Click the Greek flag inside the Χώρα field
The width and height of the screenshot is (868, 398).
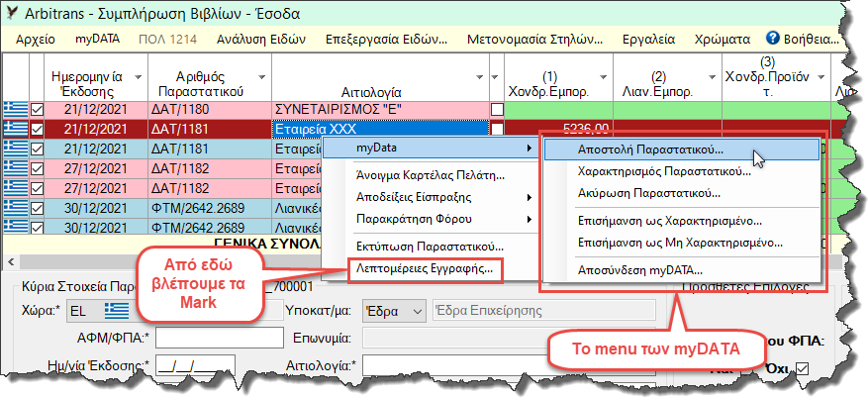pos(116,311)
